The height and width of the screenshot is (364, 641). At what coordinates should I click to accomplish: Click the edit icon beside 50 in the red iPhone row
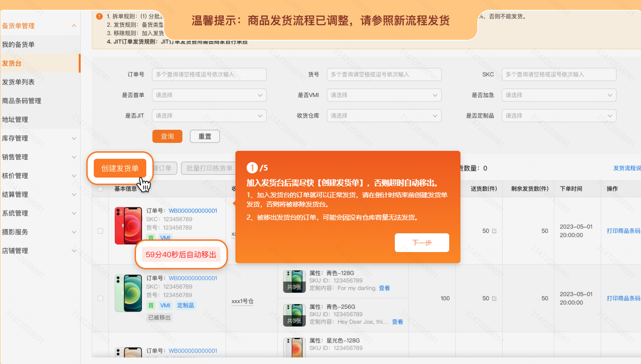click(494, 231)
